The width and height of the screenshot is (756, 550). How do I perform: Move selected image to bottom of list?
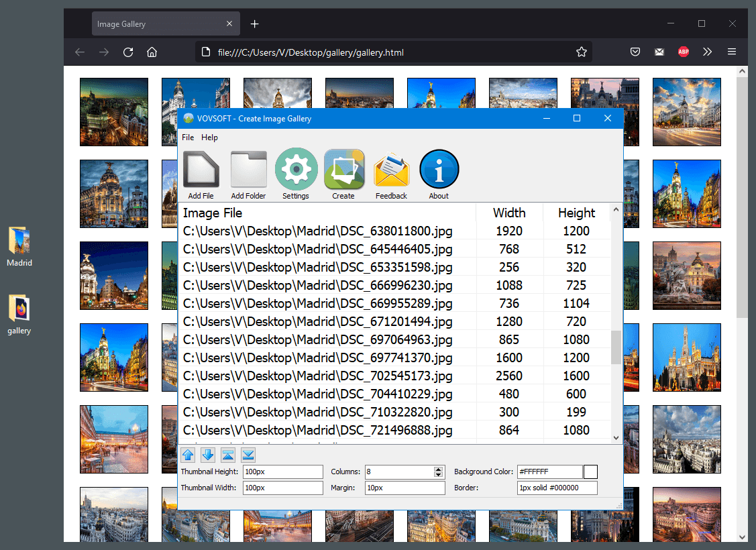pos(248,455)
